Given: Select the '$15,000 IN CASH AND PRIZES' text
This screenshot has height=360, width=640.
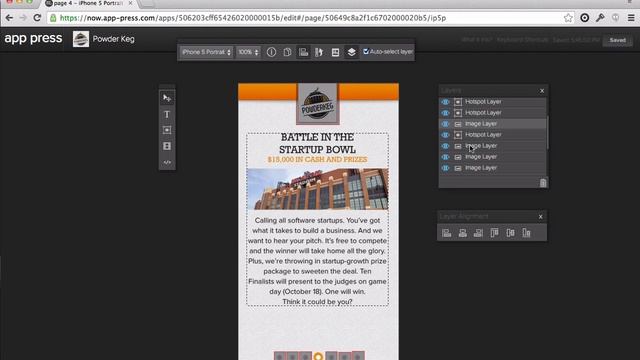Looking at the screenshot, I should 318,160.
